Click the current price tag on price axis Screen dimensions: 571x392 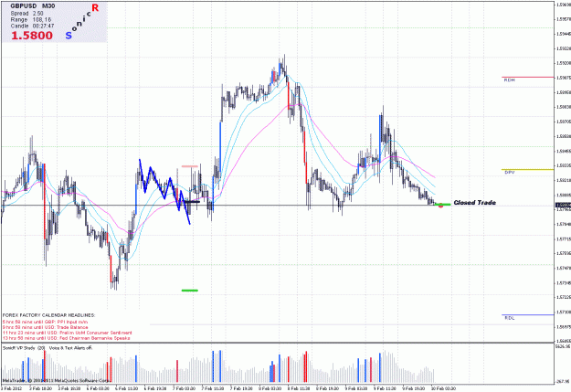click(563, 206)
